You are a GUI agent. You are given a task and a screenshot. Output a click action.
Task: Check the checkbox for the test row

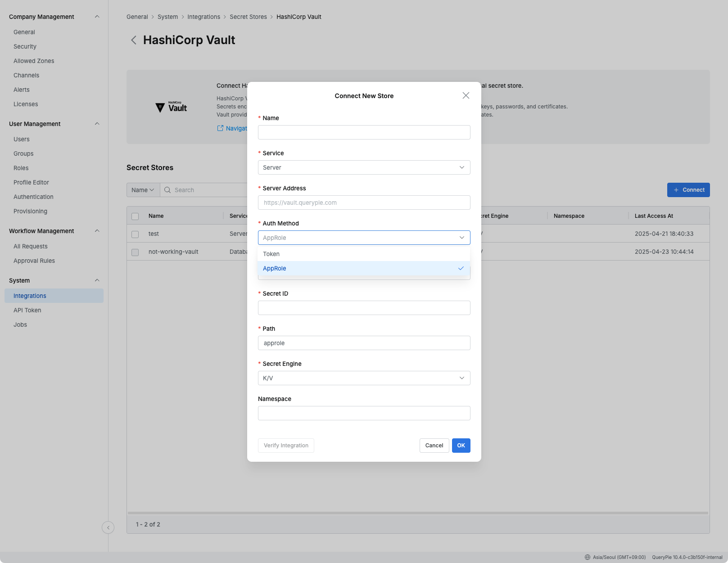(x=135, y=234)
